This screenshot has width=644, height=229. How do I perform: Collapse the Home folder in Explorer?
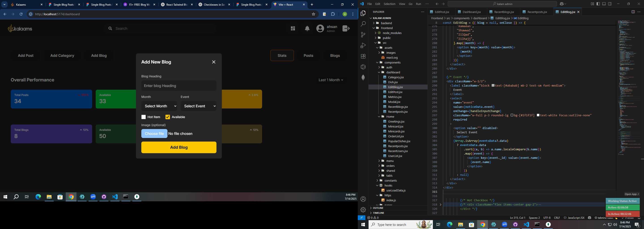(390, 117)
